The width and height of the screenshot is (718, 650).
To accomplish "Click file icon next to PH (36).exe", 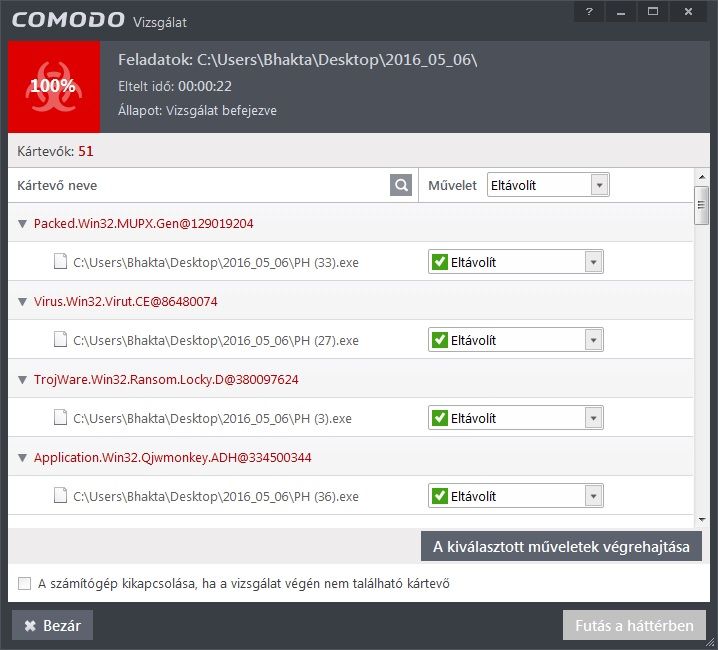I will [60, 495].
